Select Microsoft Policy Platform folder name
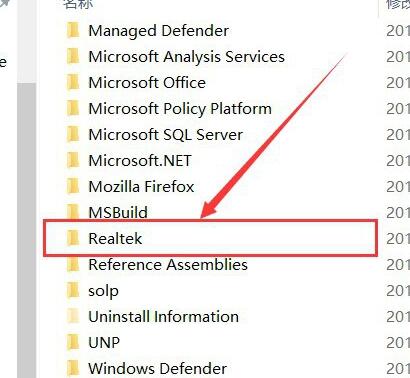Screen dimensions: 410x378 click(180, 109)
